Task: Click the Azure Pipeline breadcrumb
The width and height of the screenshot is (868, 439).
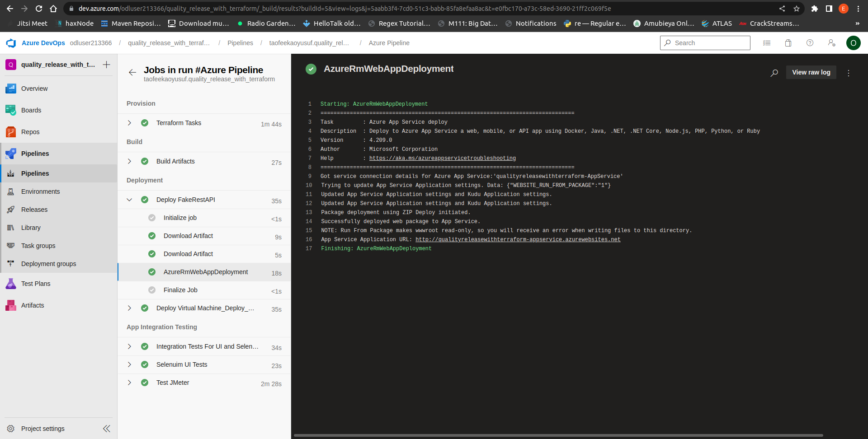Action: pos(389,43)
